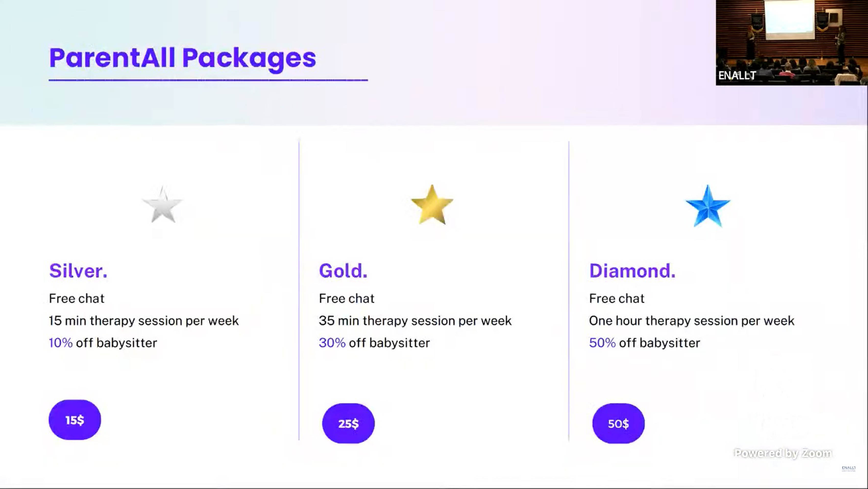The image size is (868, 489).
Task: Click the ENALLT name label on video
Action: tap(737, 76)
